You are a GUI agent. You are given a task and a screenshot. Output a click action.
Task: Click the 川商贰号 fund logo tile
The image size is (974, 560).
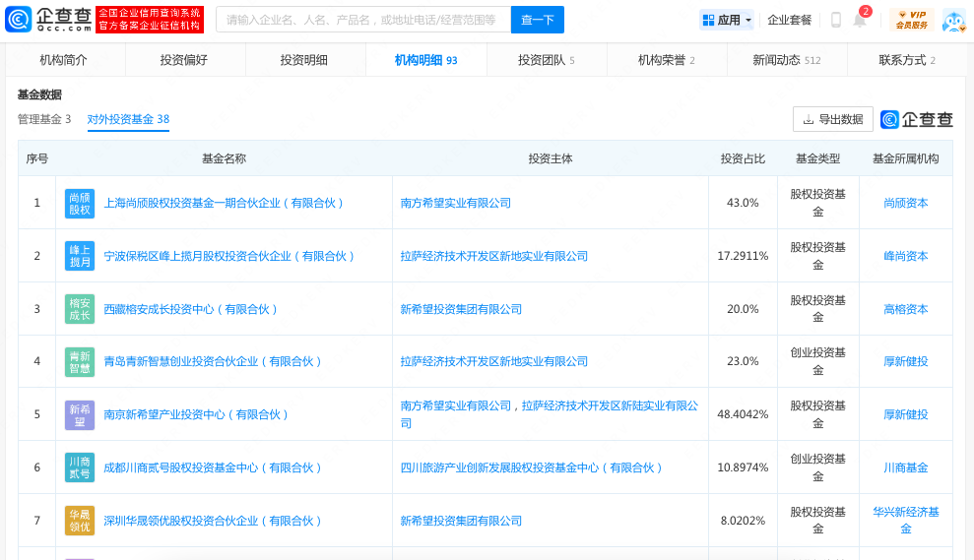pyautogui.click(x=80, y=467)
